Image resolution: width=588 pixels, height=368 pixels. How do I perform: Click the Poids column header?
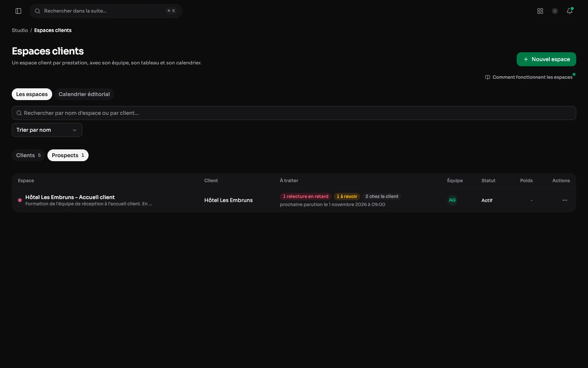(x=526, y=181)
